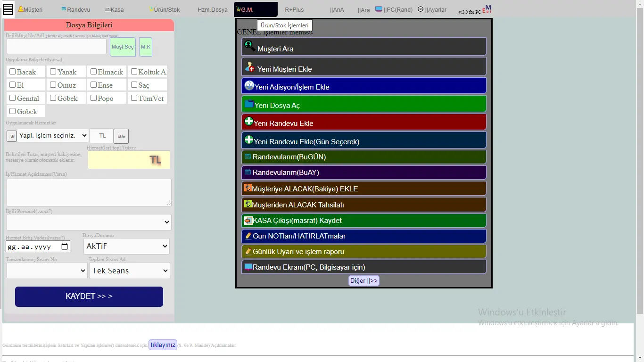Screen dimensions: 644x362
Task: Click the monitor icon beside PC(Rand)
Action: click(379, 9)
